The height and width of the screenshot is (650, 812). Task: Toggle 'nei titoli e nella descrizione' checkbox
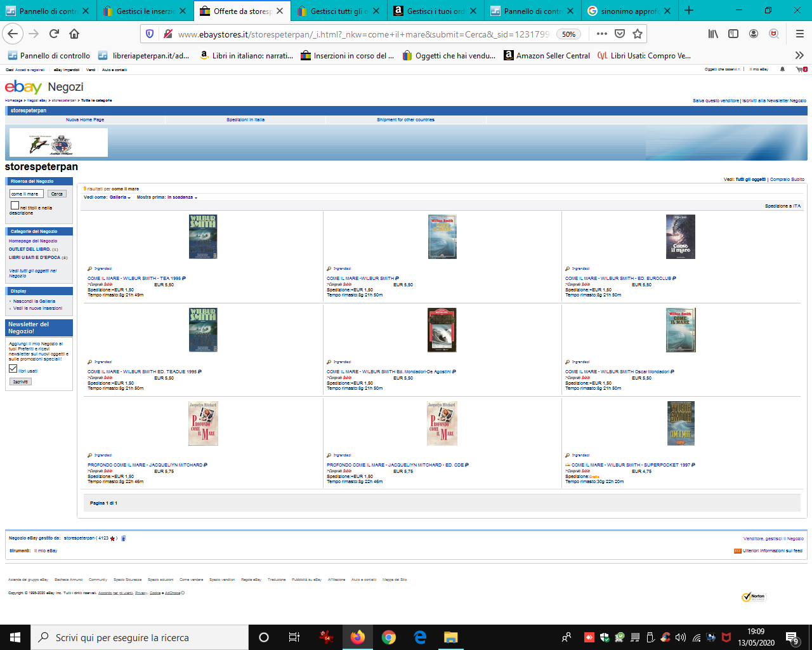click(x=15, y=205)
